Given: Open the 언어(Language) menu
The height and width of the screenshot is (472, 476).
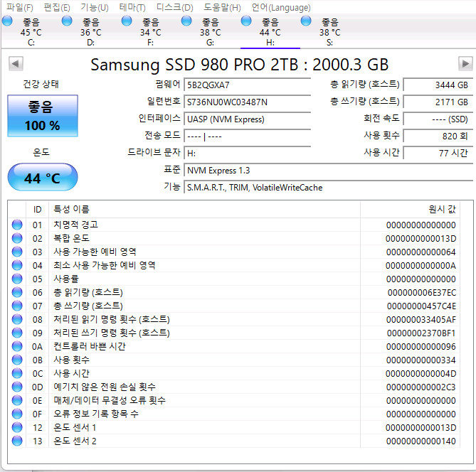Looking at the screenshot, I should (x=281, y=7).
